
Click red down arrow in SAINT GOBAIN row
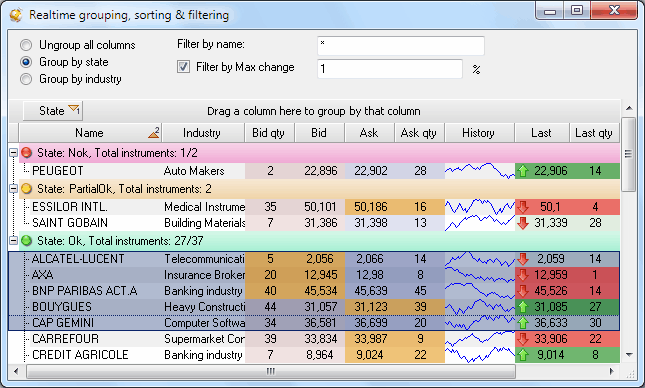523,223
